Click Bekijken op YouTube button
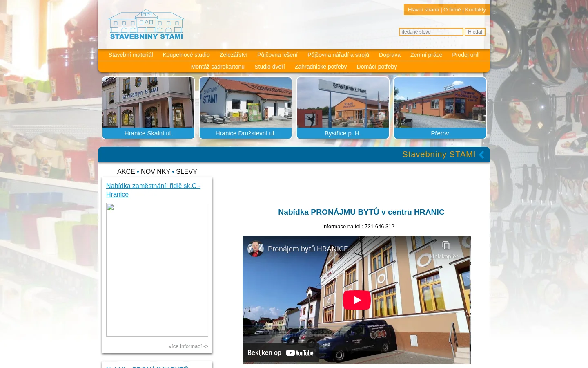The image size is (588, 368). click(281, 352)
